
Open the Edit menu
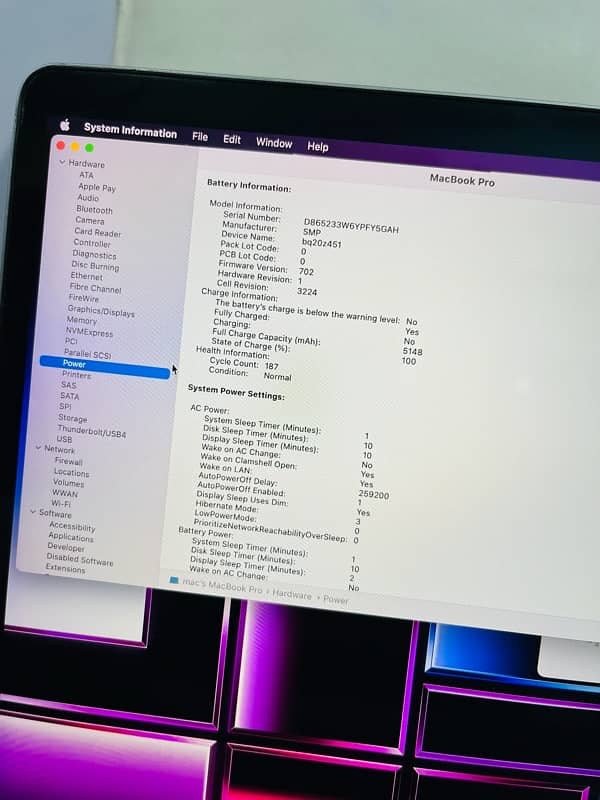pyautogui.click(x=232, y=139)
